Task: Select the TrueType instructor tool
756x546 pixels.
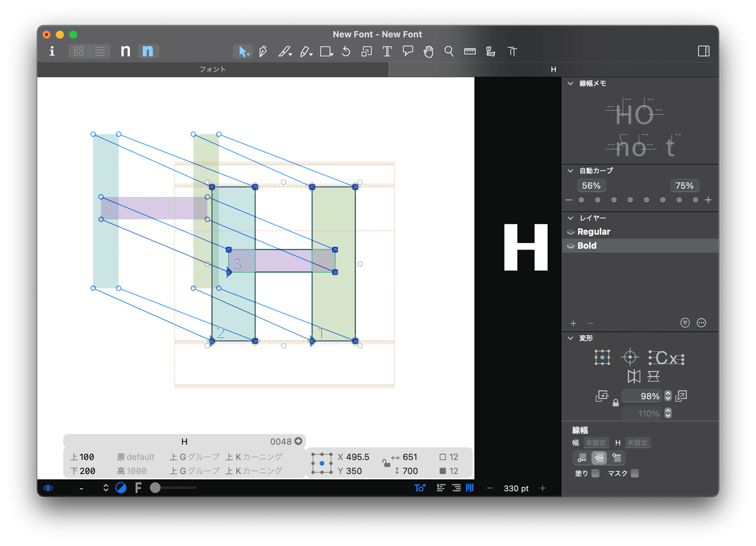Action: (512, 52)
